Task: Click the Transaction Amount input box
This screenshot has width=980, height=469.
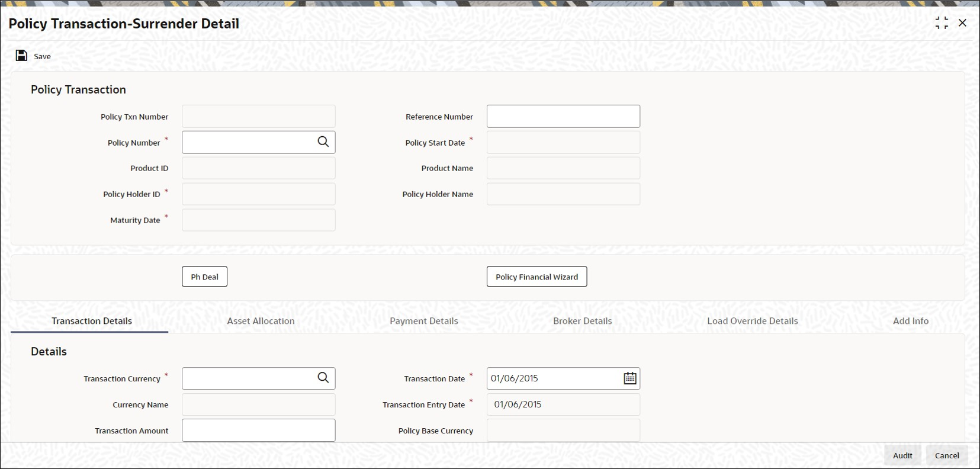Action: (x=258, y=431)
